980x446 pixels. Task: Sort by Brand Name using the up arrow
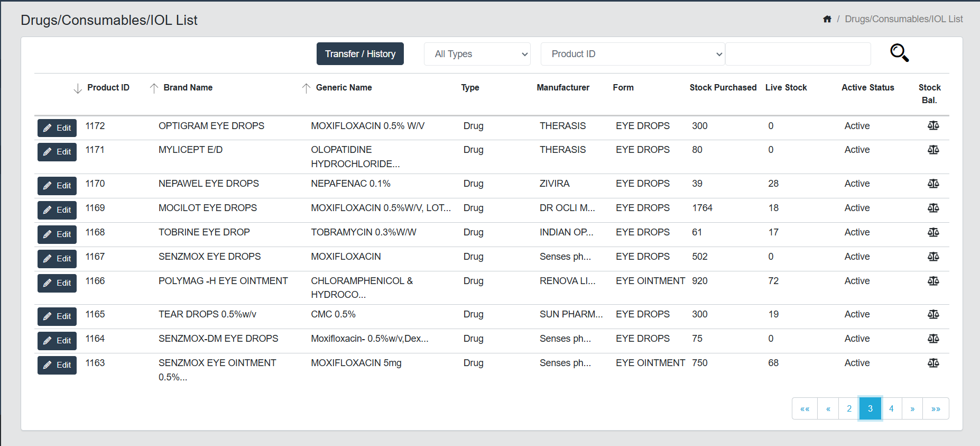[154, 88]
